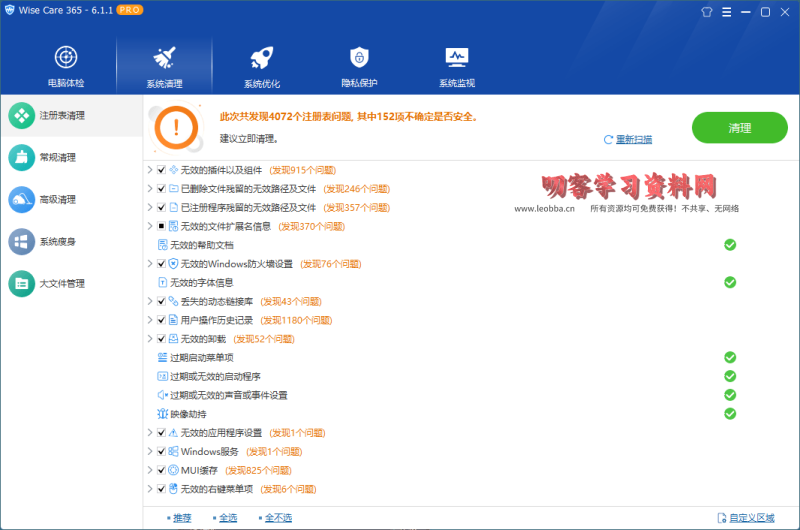Click the 过期或无效的启动程序 icon
The height and width of the screenshot is (530, 800).
click(x=162, y=376)
